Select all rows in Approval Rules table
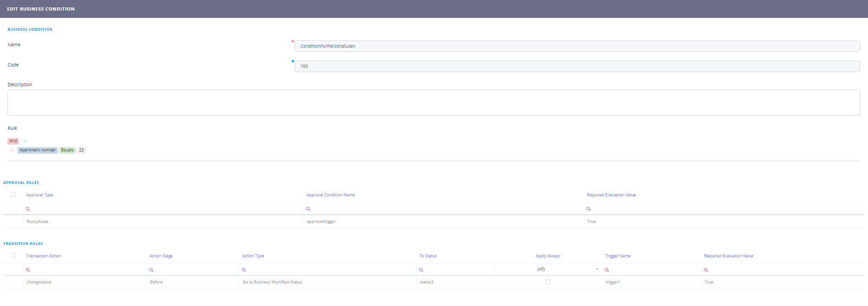868x306 pixels. click(x=13, y=195)
